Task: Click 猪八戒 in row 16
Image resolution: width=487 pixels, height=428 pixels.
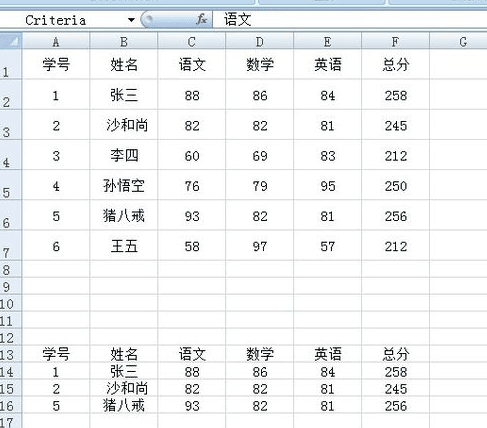Action: (124, 405)
